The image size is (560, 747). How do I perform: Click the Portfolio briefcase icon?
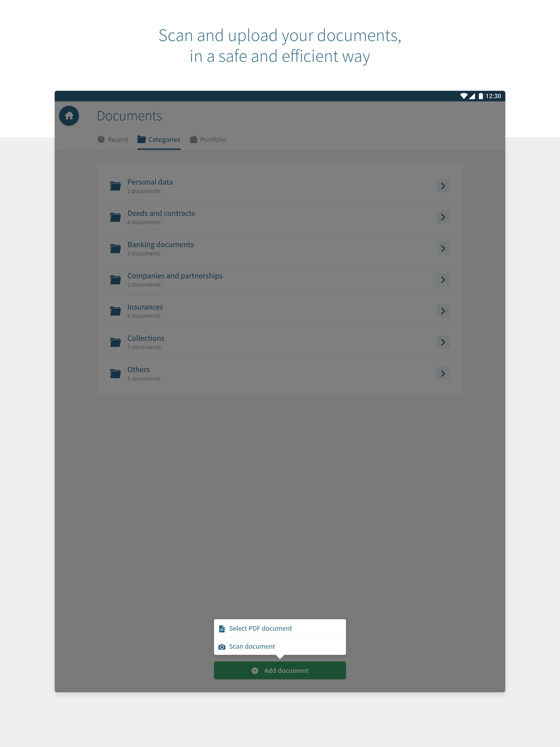click(x=194, y=139)
